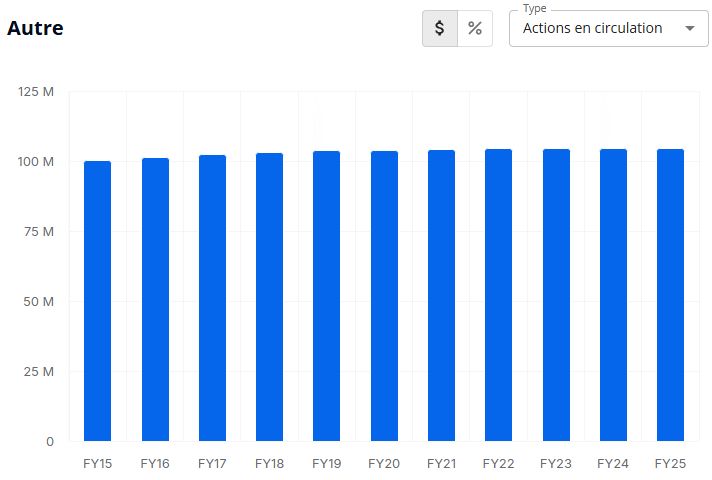
Task: Click the FY15 axis label
Action: coord(98,464)
